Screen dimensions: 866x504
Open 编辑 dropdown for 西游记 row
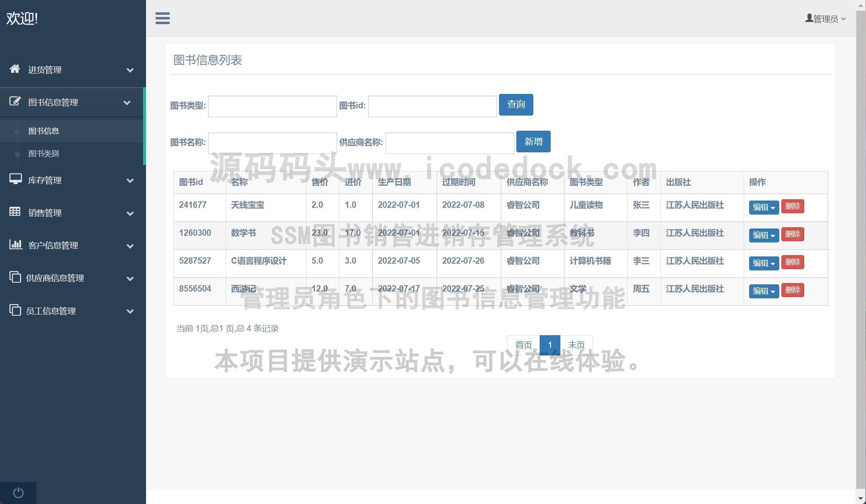[x=764, y=291]
